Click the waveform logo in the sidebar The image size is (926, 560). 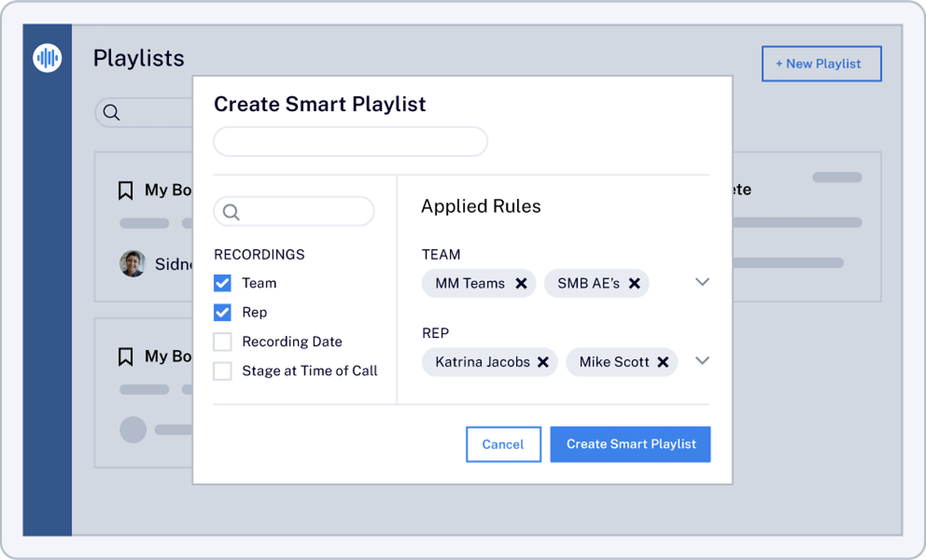coord(47,58)
